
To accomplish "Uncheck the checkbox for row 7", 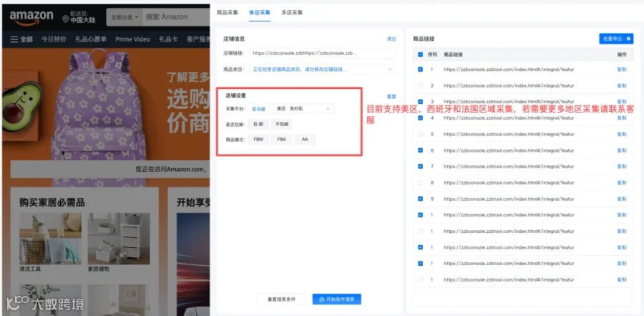I will coord(420,166).
